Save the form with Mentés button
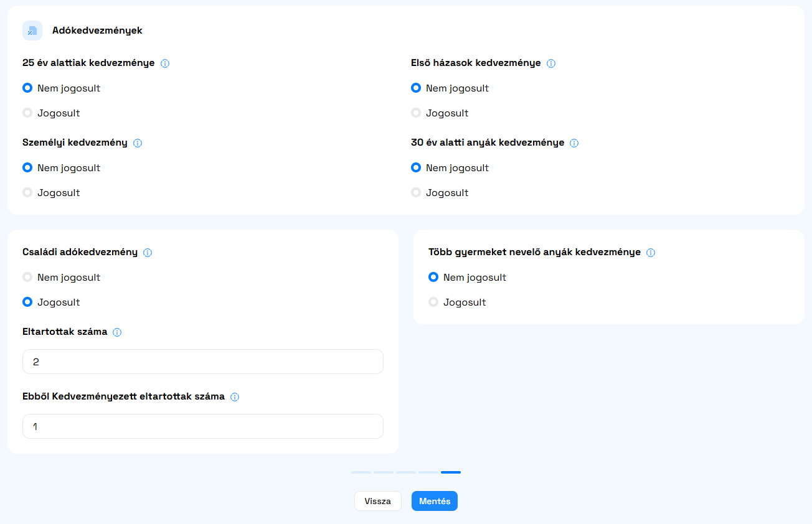The height and width of the screenshot is (524, 812). click(x=435, y=502)
